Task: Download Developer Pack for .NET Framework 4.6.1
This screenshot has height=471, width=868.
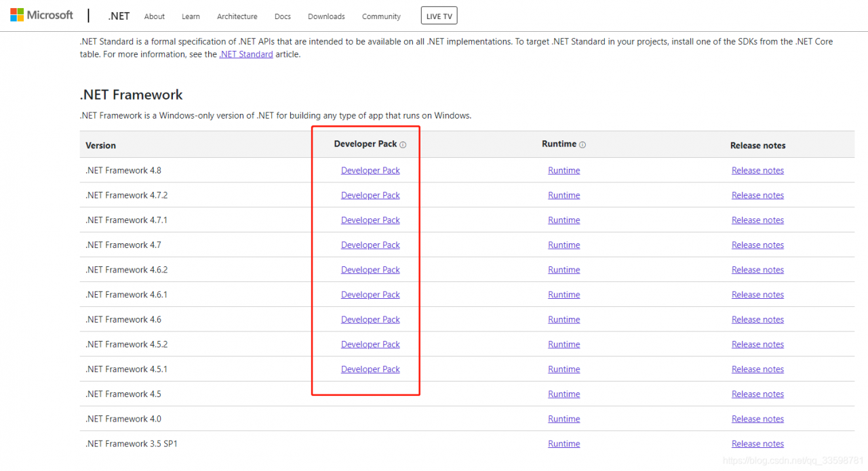Action: (370, 295)
